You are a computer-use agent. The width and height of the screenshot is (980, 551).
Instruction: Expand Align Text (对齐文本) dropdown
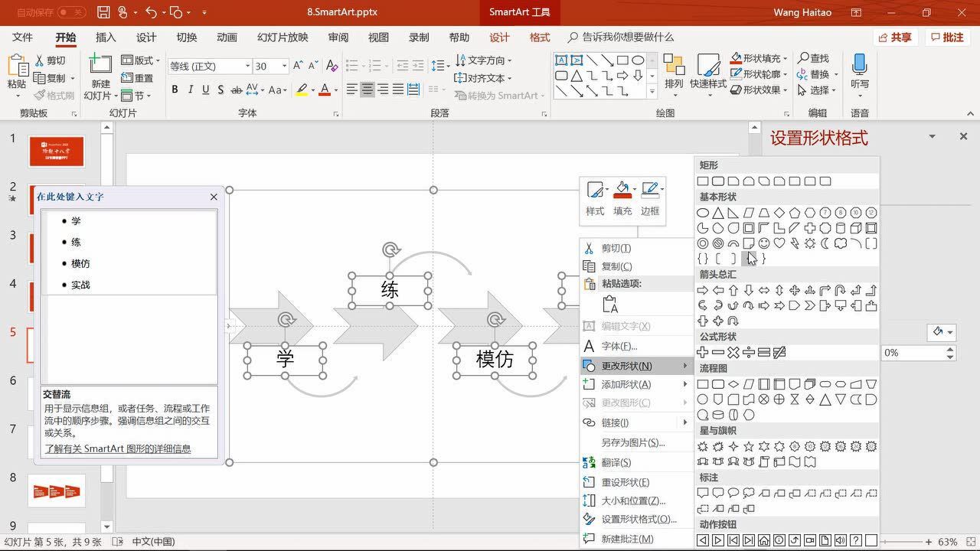(x=483, y=78)
